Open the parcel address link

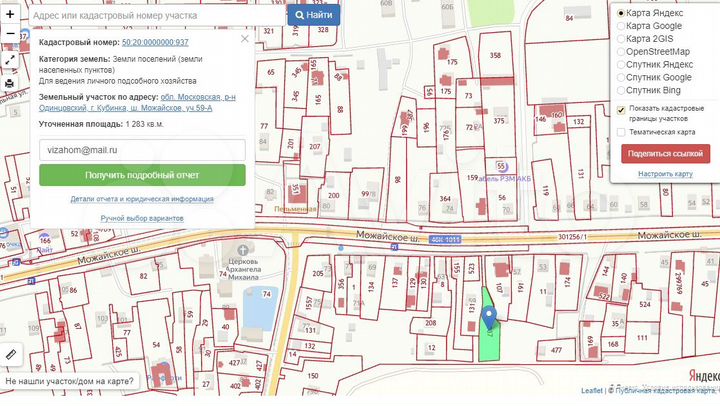click(137, 102)
